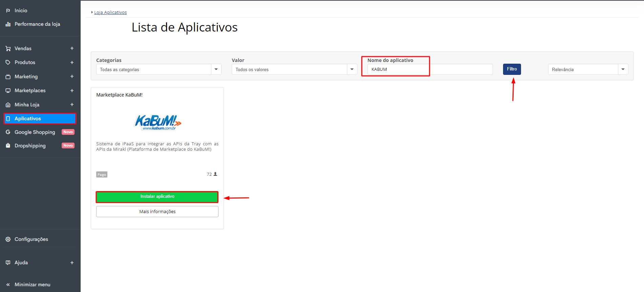The height and width of the screenshot is (292, 644).
Task: Select the Aplicativos menu item
Action: tap(40, 119)
